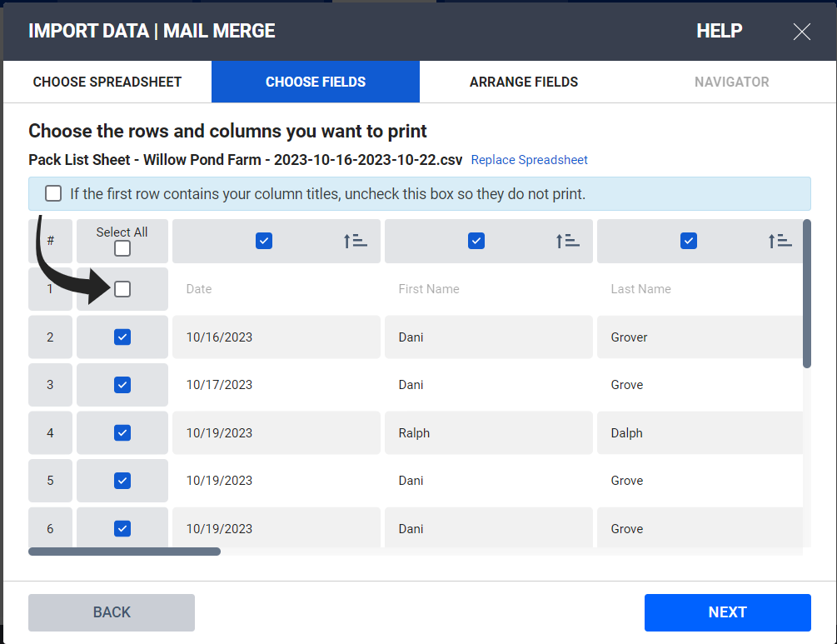Uncheck the first-row column titles box
Viewport: 837px width, 644px height.
point(53,193)
